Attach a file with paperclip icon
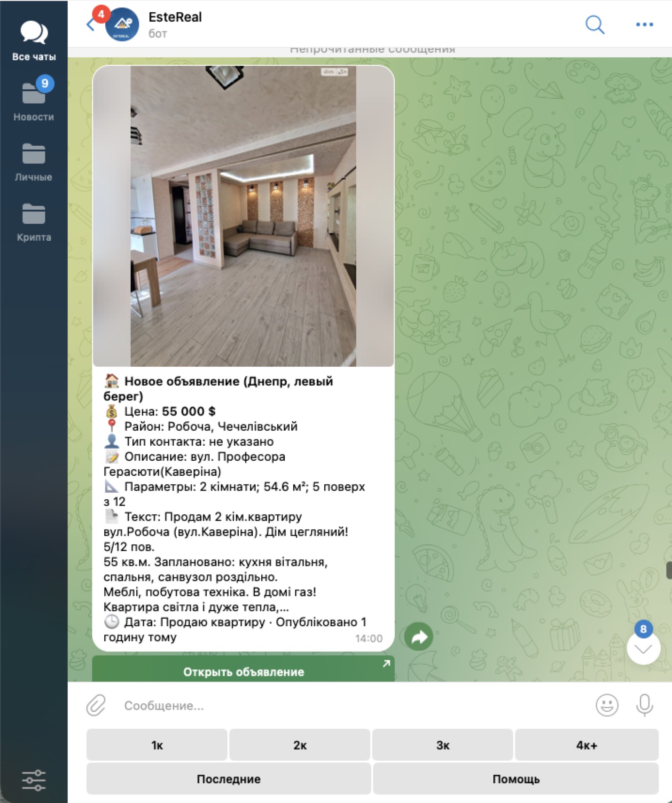Viewport: 672px width, 803px height. coord(96,705)
